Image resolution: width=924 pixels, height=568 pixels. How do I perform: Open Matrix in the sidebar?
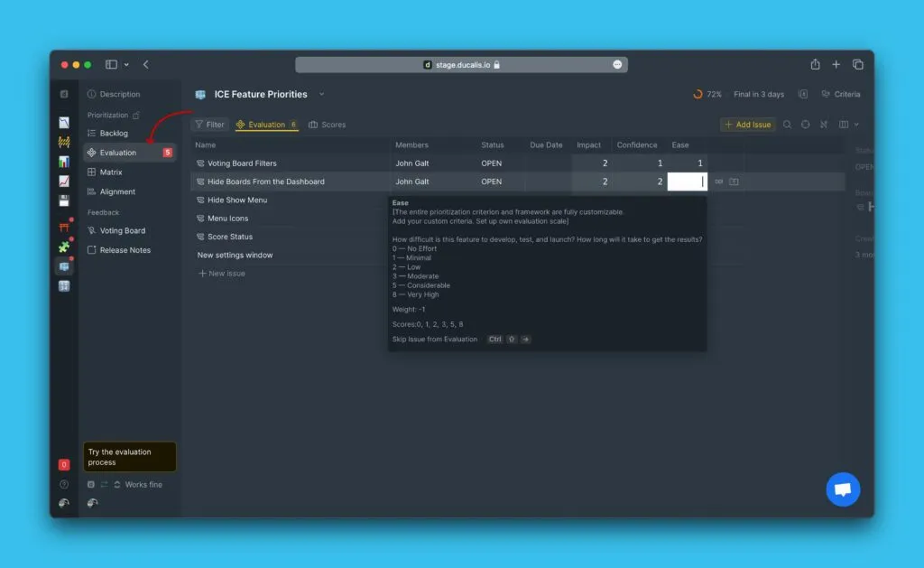pyautogui.click(x=111, y=172)
